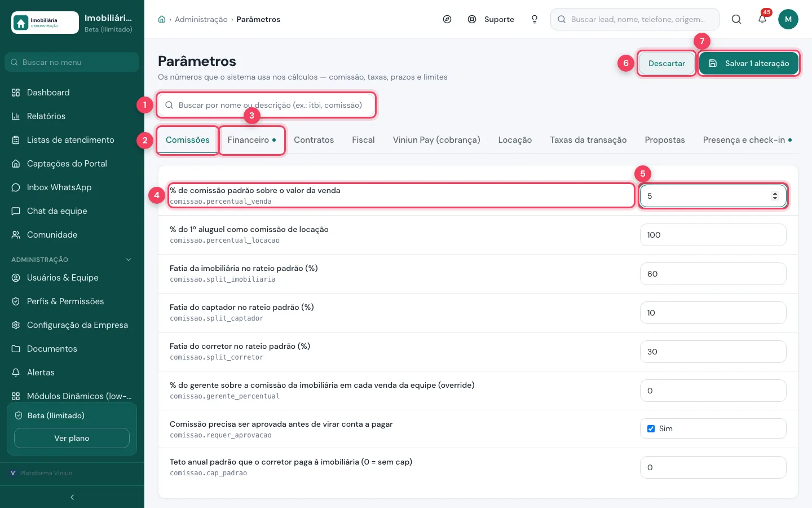
Task: Go to Relatórios in sidebar
Action: [x=72, y=116]
